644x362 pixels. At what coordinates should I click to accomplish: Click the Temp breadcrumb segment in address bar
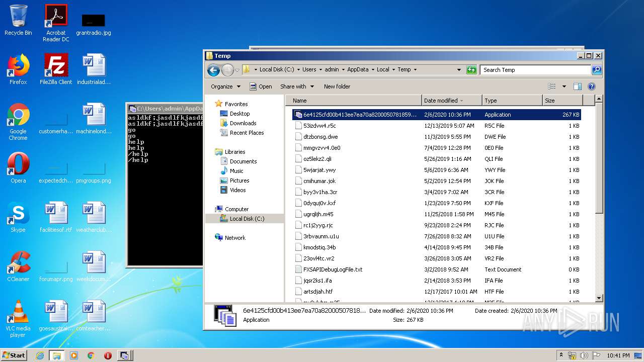pos(404,70)
